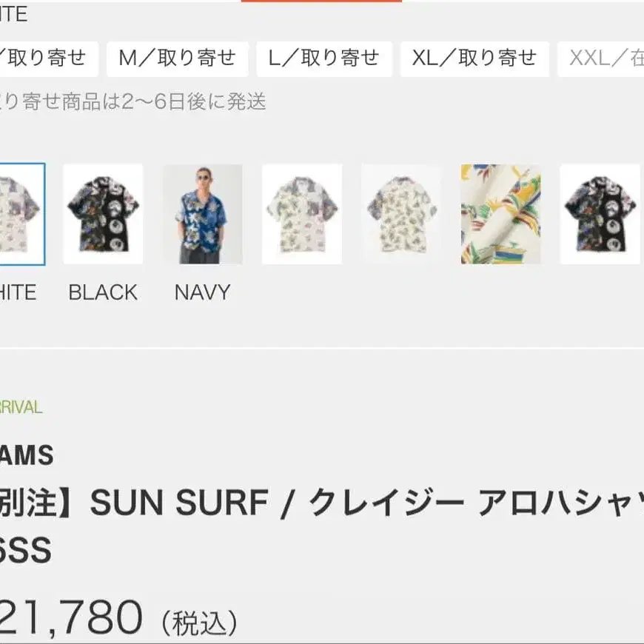Pick the partially visible leftmost size button

48,58
